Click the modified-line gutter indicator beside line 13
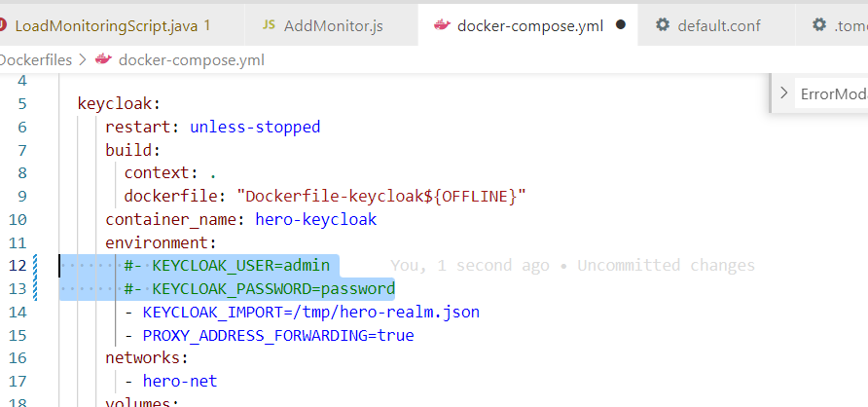This screenshot has width=868, height=407. 36,288
